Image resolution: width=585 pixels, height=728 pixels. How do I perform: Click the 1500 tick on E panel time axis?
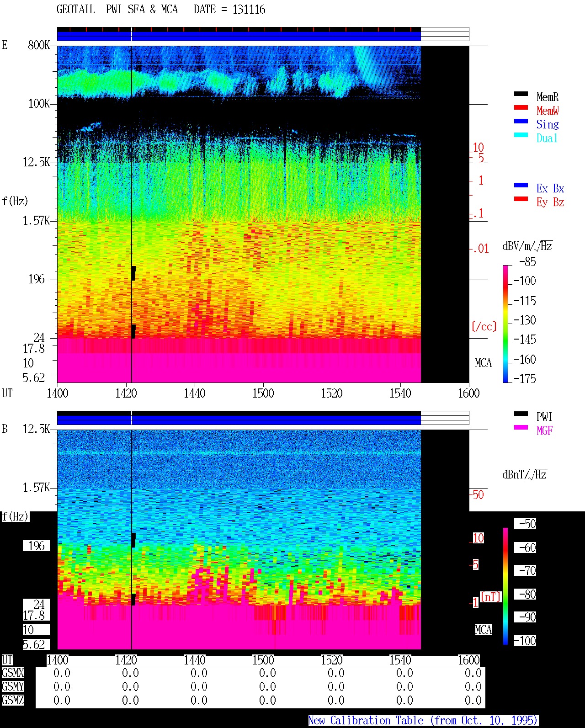pyautogui.click(x=263, y=393)
